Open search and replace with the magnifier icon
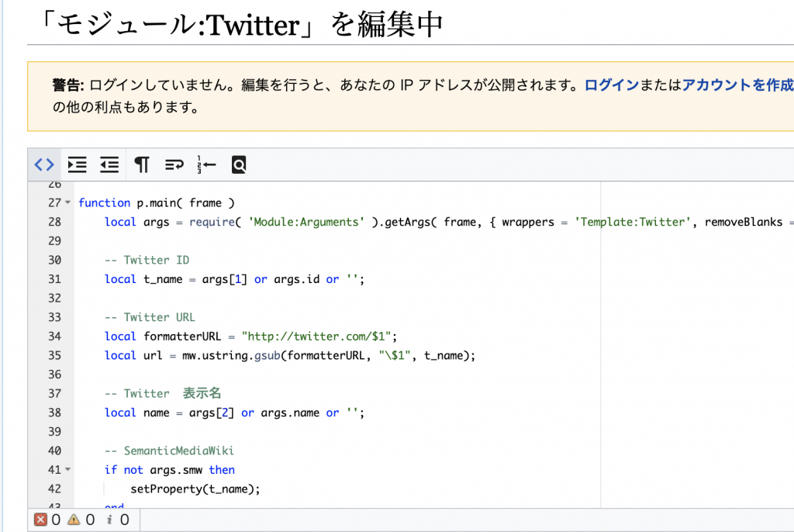794x532 pixels. (x=238, y=164)
